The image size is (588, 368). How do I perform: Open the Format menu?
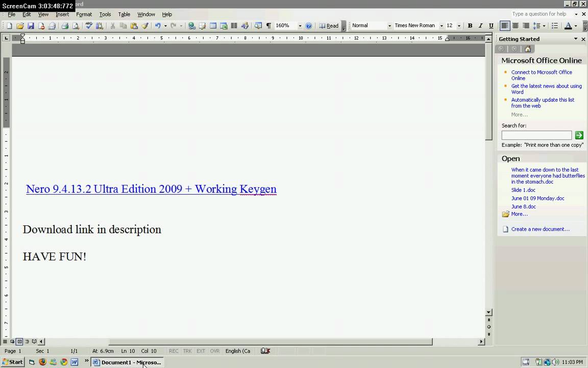(84, 14)
